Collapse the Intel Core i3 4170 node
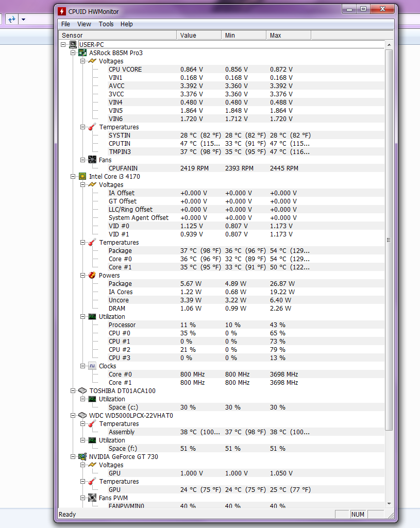Image resolution: width=420 pixels, height=528 pixels. point(73,177)
